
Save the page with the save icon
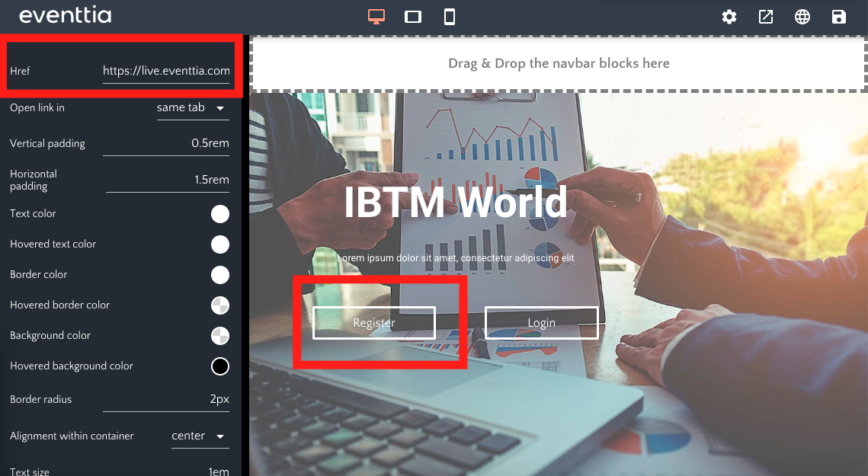coord(838,16)
